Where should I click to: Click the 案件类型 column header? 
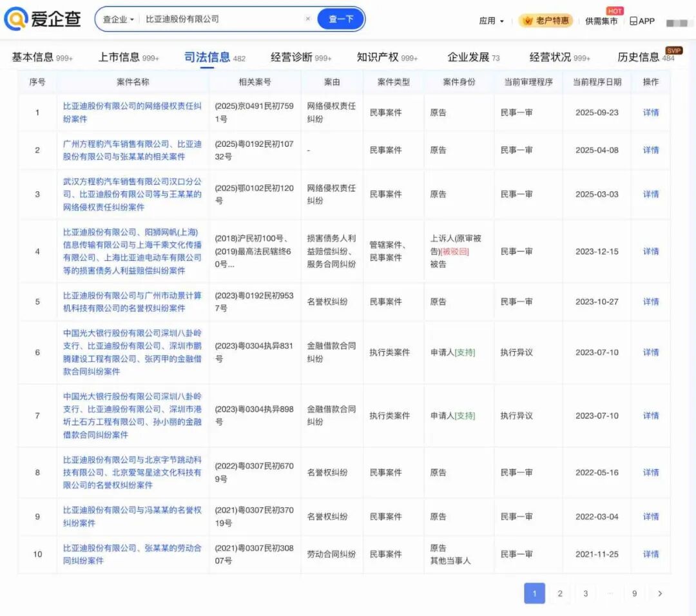coord(393,82)
